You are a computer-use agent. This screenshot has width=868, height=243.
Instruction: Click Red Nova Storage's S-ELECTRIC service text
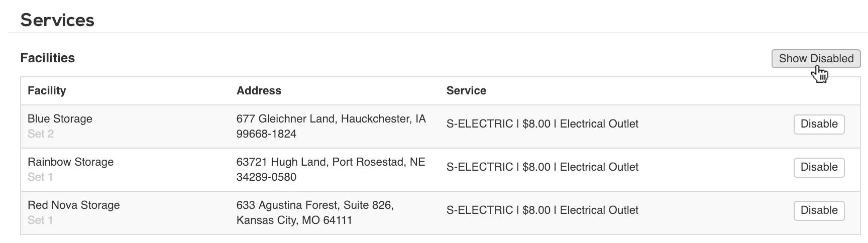coord(542,210)
